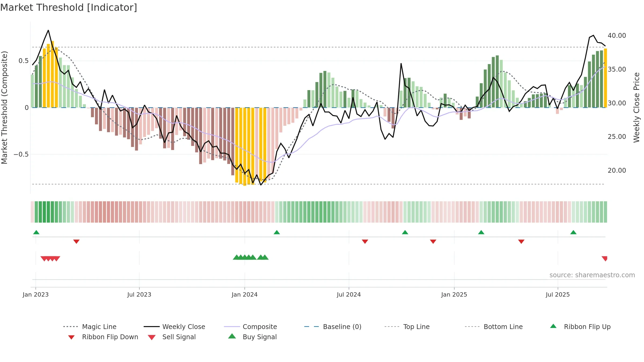Click the Jul 2023 x-axis label
This screenshot has height=362, width=644.
tap(139, 295)
